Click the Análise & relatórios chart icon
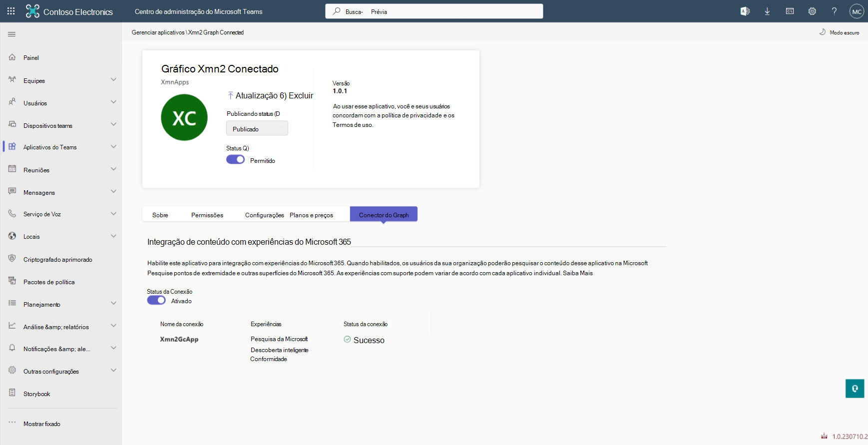Screen dimensions: 868x445 [x=12, y=326]
